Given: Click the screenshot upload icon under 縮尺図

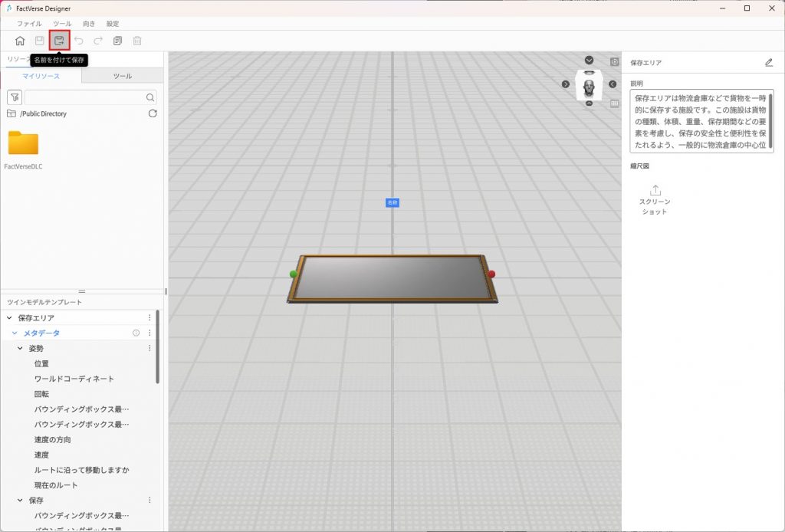Looking at the screenshot, I should [655, 190].
